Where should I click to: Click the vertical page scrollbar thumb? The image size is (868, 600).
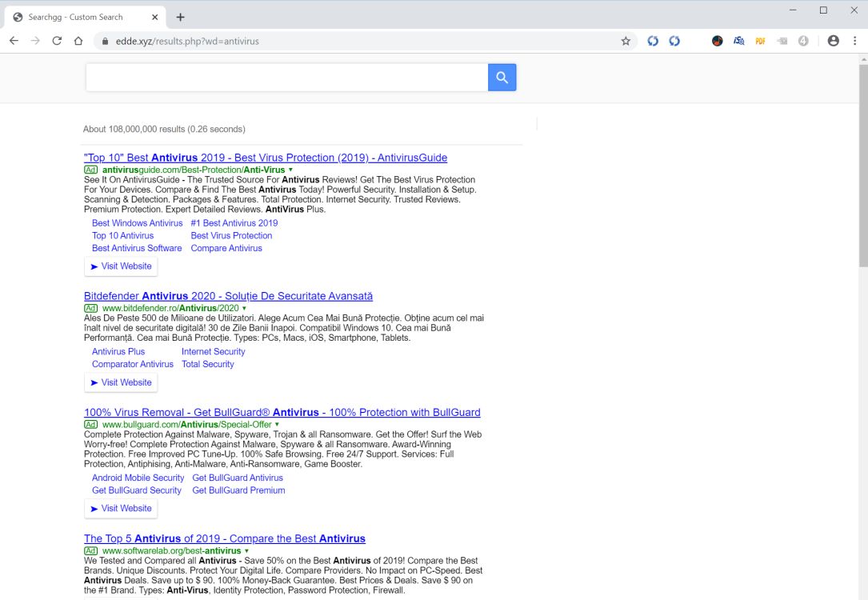tap(863, 165)
